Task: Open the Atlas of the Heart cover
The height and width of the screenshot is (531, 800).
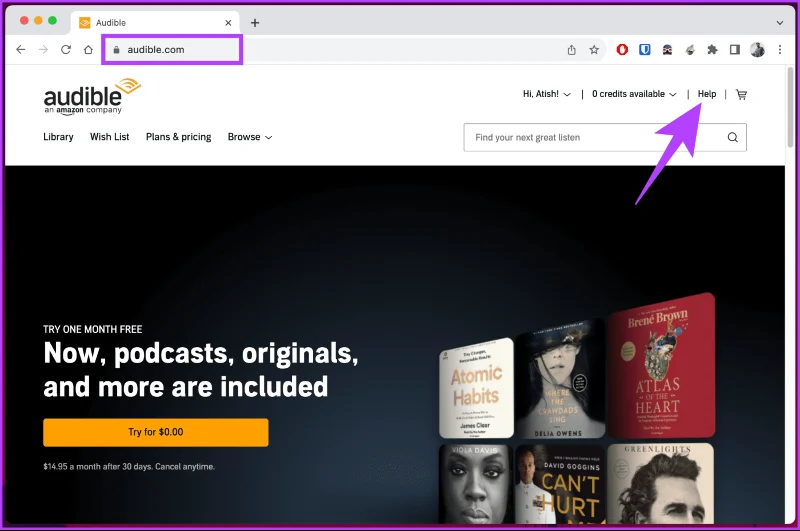Action: coord(661,365)
